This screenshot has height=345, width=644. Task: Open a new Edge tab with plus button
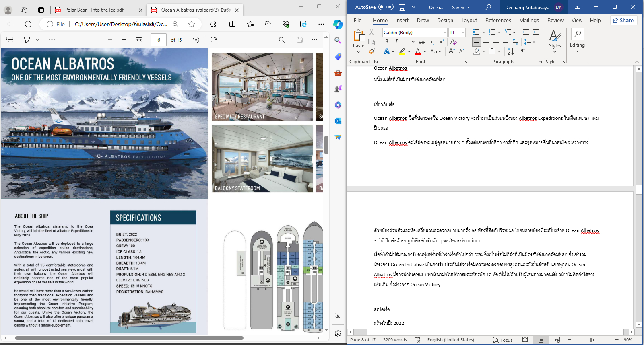coord(250,10)
